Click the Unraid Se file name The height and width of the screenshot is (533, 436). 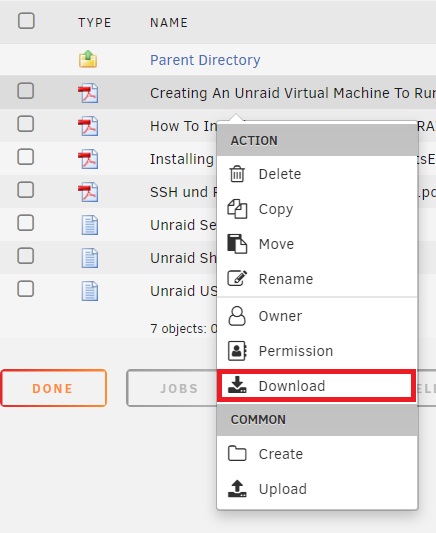(x=183, y=225)
